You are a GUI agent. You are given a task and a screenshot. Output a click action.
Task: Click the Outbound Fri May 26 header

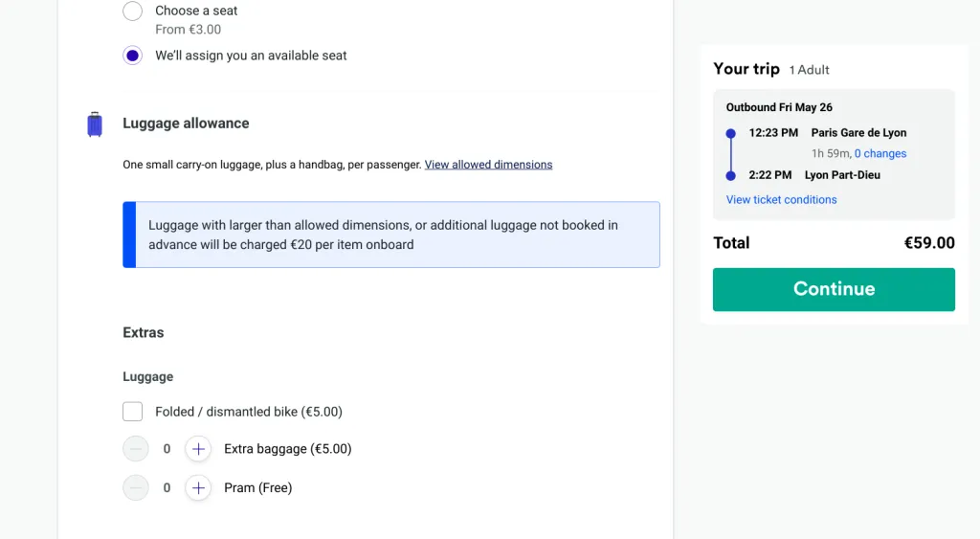coord(779,107)
